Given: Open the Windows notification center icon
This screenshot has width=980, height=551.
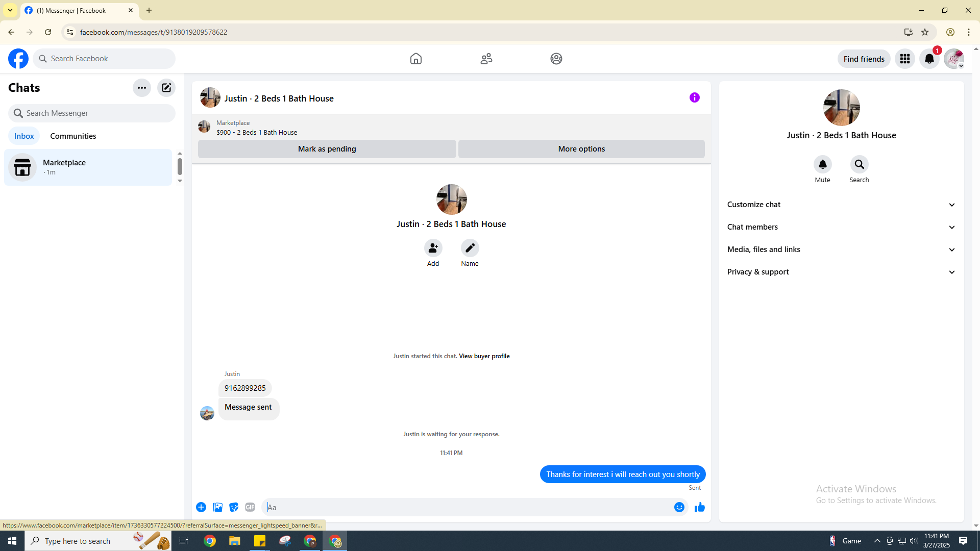Looking at the screenshot, I should pos(963,541).
